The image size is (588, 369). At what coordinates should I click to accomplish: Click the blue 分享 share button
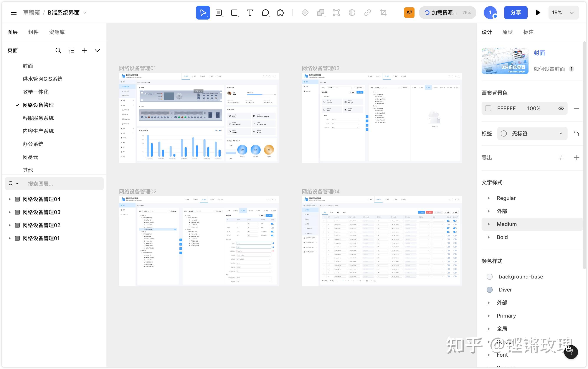point(515,13)
